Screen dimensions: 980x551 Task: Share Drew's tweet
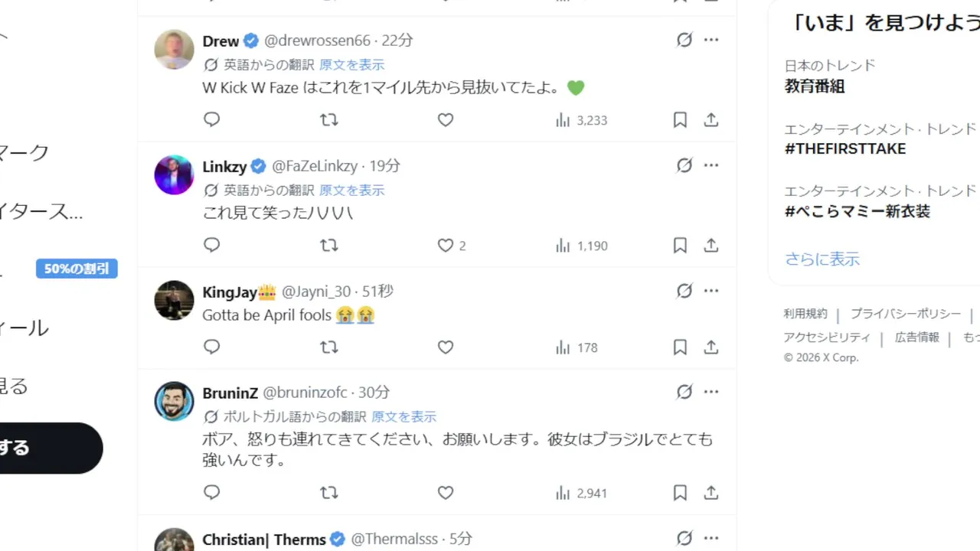tap(711, 120)
